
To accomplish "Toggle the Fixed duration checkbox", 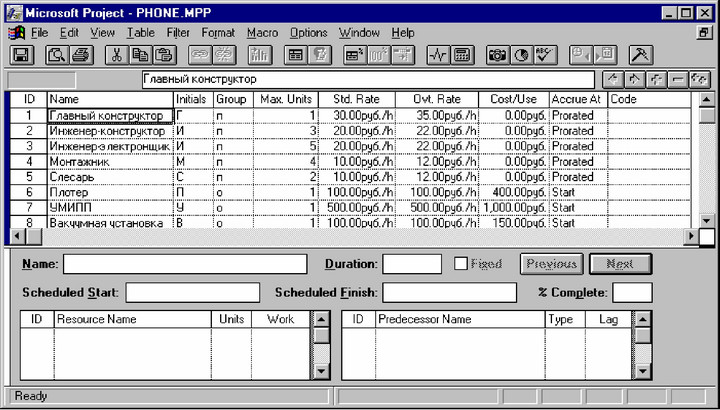I will pos(461,264).
